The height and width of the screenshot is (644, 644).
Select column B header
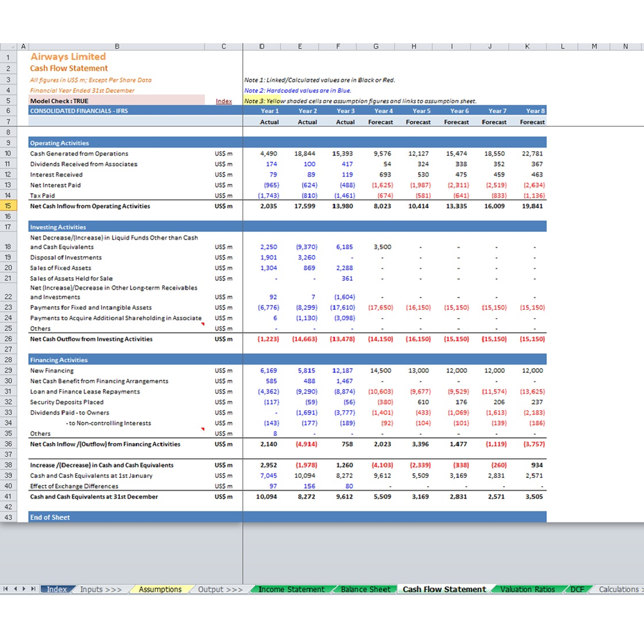(x=117, y=46)
